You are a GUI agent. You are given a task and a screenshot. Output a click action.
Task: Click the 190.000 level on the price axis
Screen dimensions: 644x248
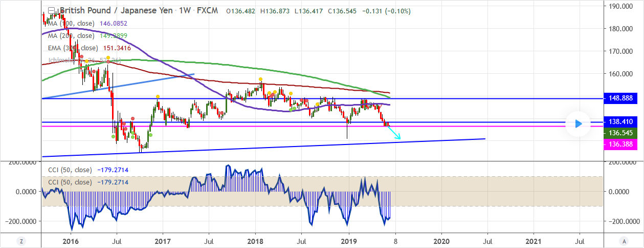pyautogui.click(x=622, y=6)
